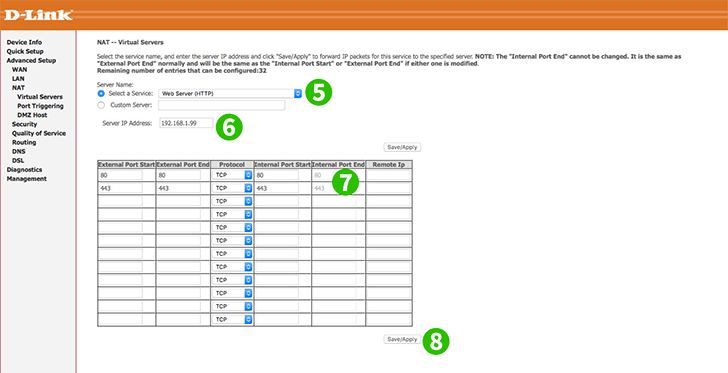Click the External Port End field containing 80
This screenshot has height=373, width=728.
pos(179,175)
